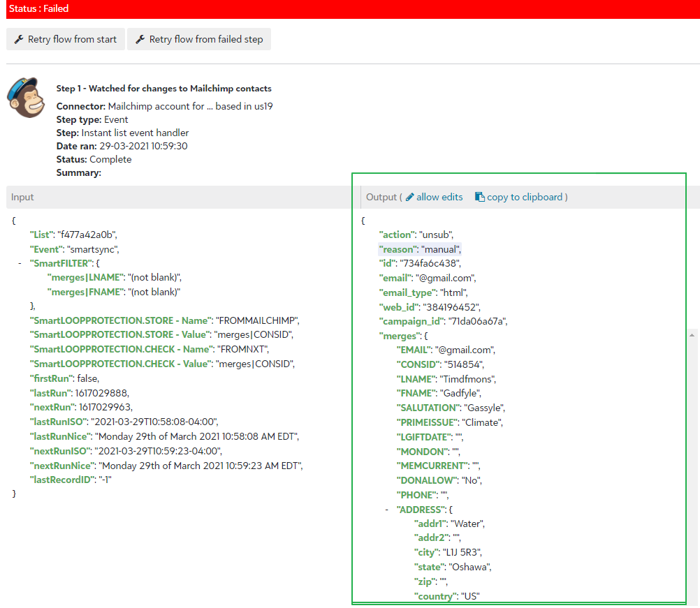Click the "nextRun": 1617029963 line
Viewport: 700px width, 608px height.
coord(81,407)
